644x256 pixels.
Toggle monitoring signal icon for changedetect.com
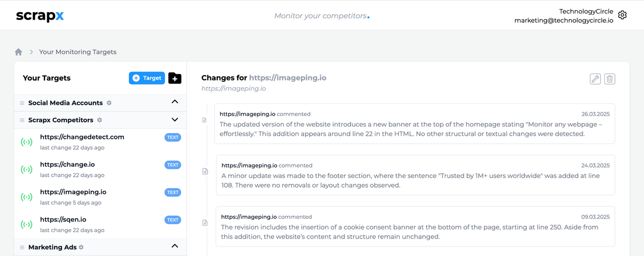[26, 142]
